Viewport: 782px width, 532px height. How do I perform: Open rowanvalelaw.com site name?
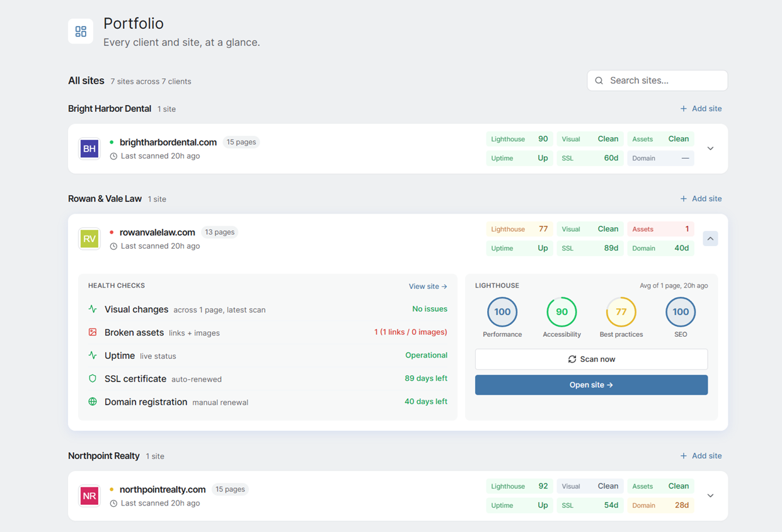[158, 232]
